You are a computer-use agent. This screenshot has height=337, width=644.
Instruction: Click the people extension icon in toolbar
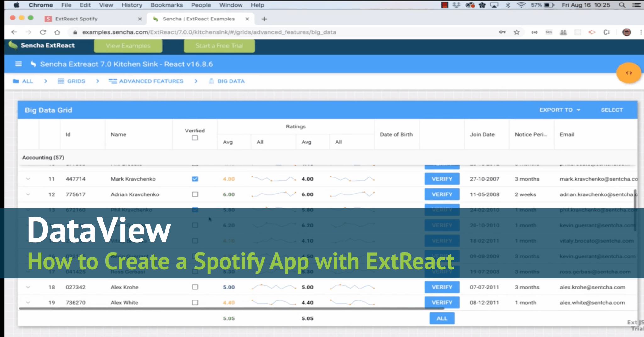tap(563, 32)
